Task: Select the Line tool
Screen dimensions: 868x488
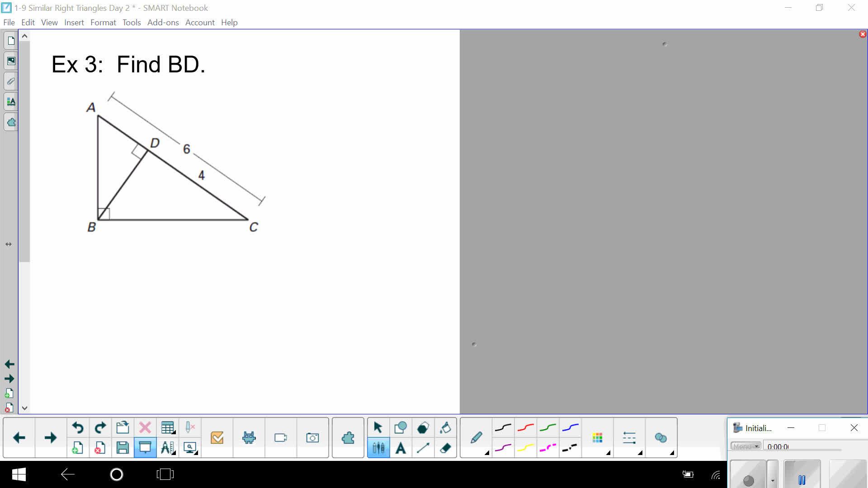Action: pos(423,448)
